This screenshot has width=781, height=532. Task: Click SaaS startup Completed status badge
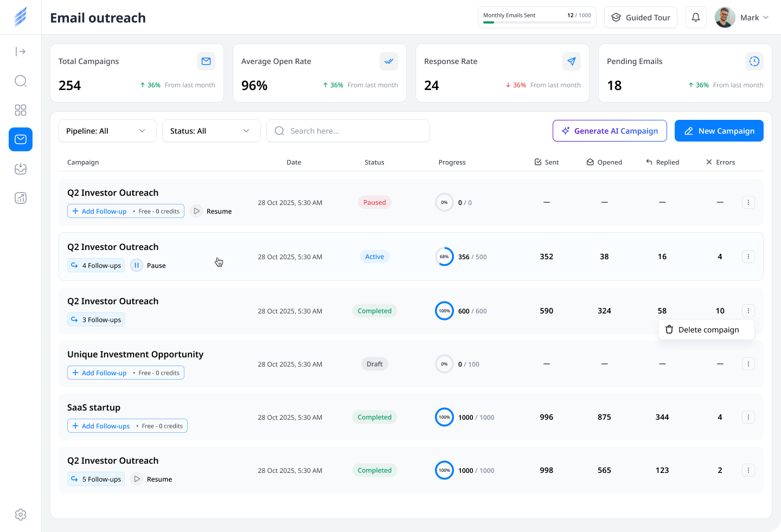coord(375,417)
